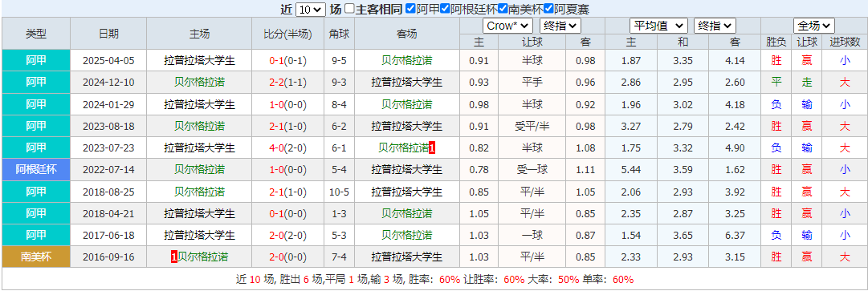The width and height of the screenshot is (868, 291).
Task: Click the 平 result in 2024-12-10 row
Action: [x=776, y=83]
